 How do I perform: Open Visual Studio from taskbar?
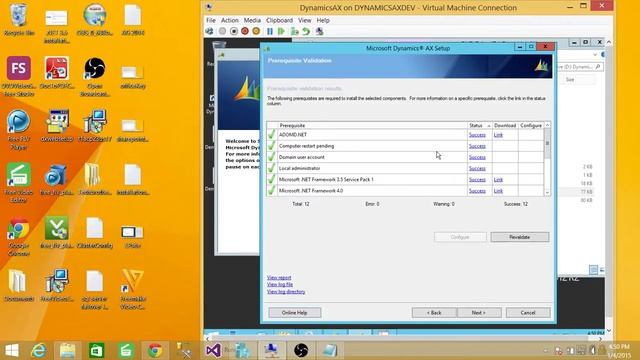[213, 351]
